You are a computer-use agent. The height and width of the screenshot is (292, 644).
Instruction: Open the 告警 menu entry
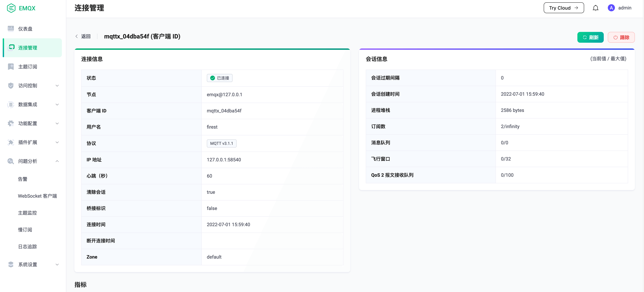click(23, 179)
